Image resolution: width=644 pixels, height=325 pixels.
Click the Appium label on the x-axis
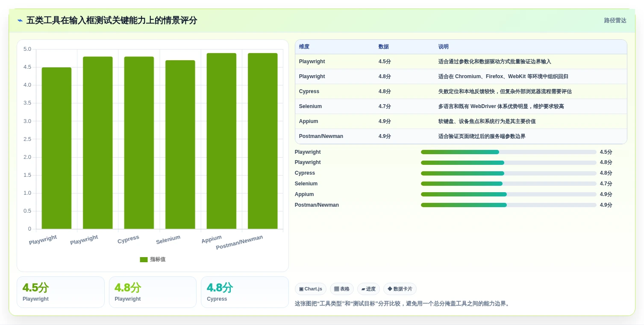tap(212, 239)
